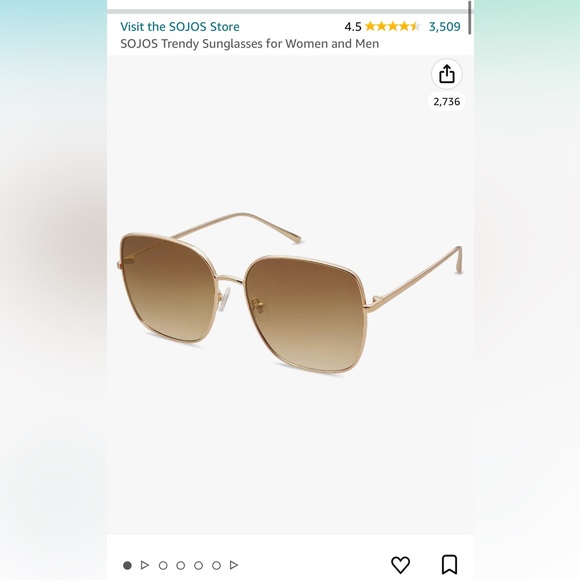Viewport: 580px width, 580px height.
Task: Tap the first video triangle in the carousel
Action: (145, 565)
